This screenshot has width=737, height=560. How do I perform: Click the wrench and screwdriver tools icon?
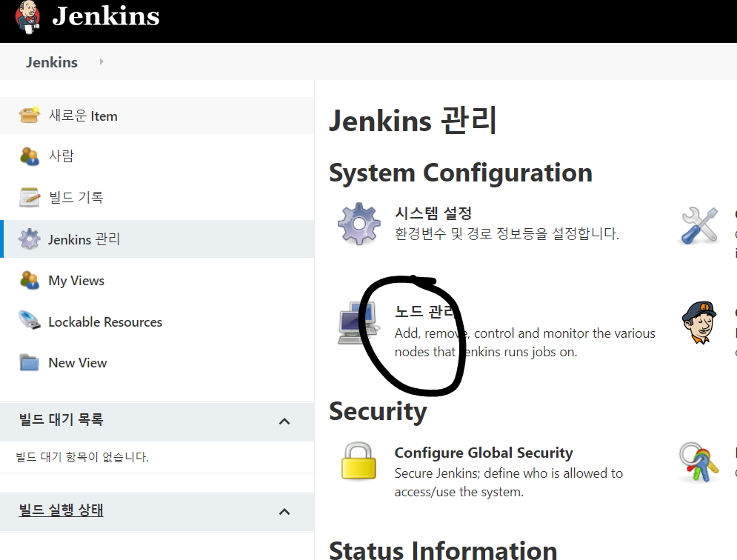pos(700,225)
